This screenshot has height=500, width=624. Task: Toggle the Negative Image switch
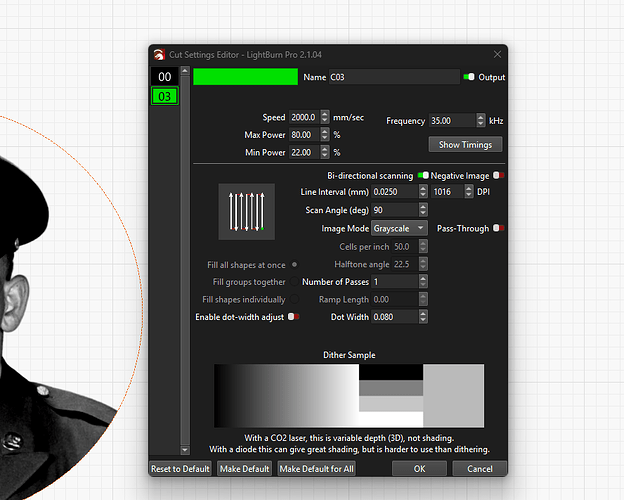coord(498,176)
